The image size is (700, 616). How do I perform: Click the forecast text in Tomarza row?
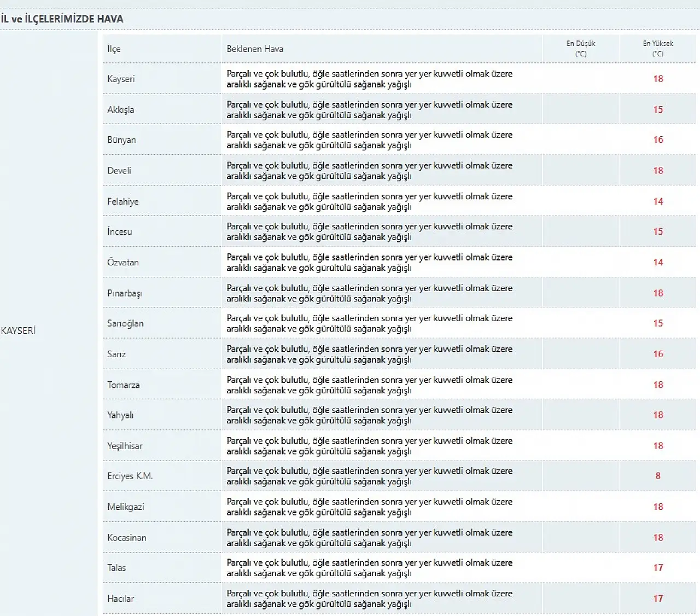(x=370, y=385)
